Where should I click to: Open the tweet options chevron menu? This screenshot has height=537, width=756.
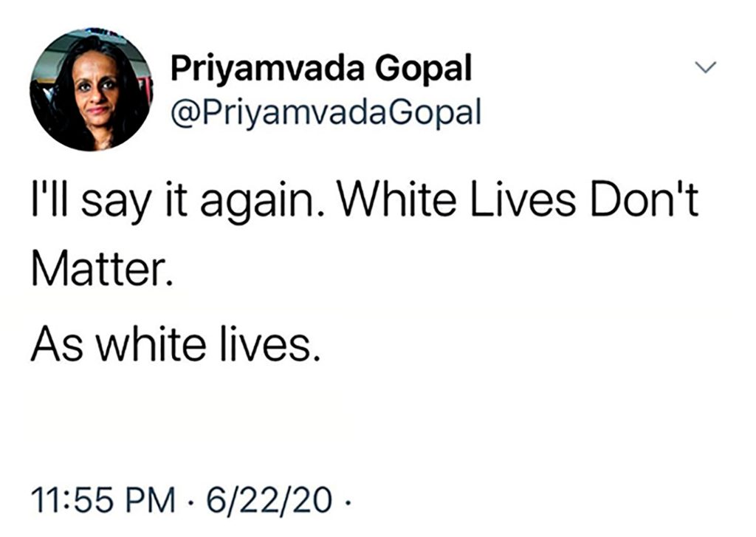[x=707, y=68]
